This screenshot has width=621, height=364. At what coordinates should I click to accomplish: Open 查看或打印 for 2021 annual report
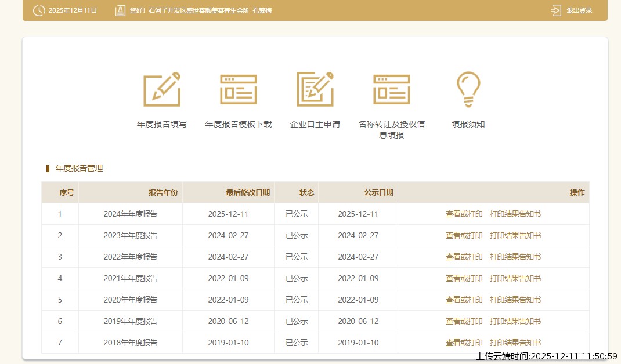coord(464,278)
